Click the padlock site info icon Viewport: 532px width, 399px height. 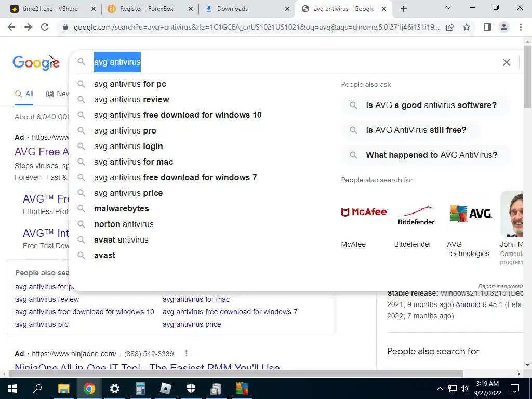pyautogui.click(x=65, y=27)
